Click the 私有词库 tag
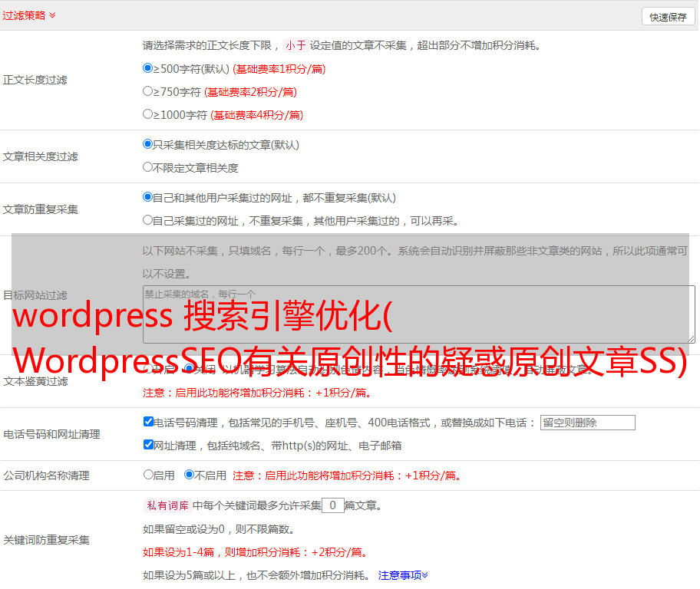700x589 pixels. point(168,505)
